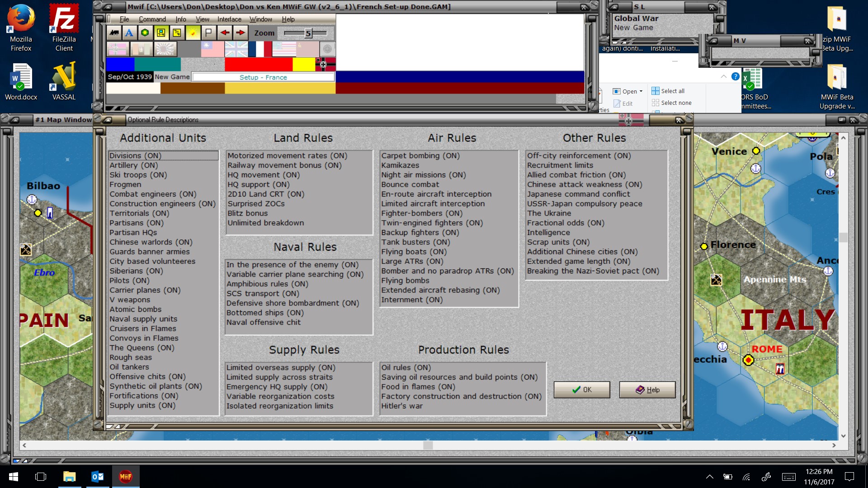
Task: Collapse the Explorer ribbon chevron
Action: click(x=723, y=76)
